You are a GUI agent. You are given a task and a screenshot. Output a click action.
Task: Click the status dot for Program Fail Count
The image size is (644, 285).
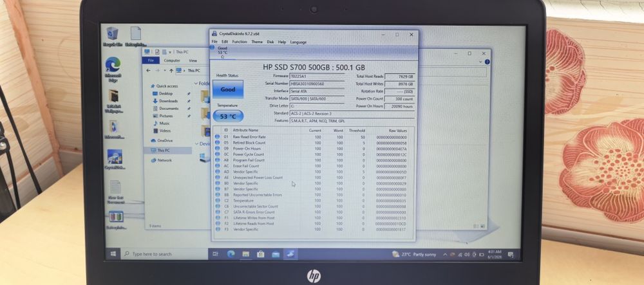[x=217, y=160]
